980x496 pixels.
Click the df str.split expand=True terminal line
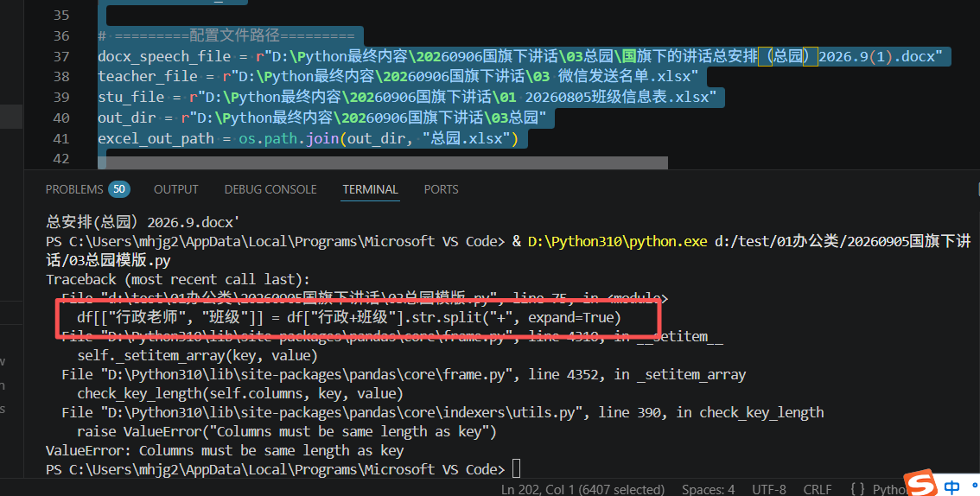click(349, 317)
